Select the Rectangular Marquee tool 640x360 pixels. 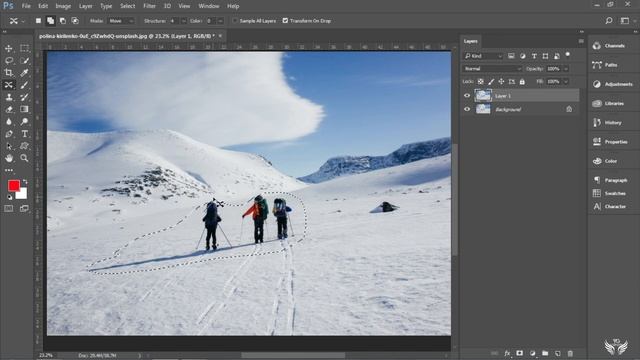pos(24,48)
